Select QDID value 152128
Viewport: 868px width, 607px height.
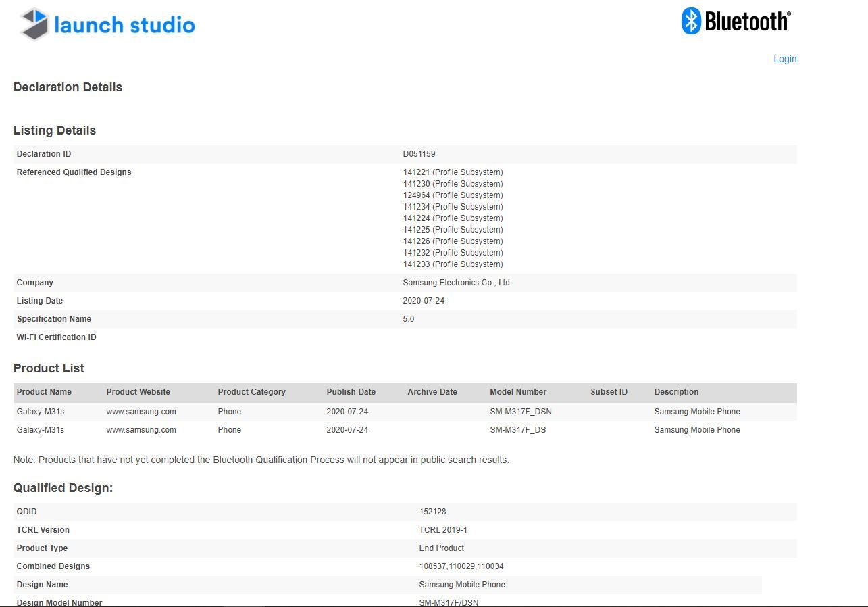tap(433, 512)
